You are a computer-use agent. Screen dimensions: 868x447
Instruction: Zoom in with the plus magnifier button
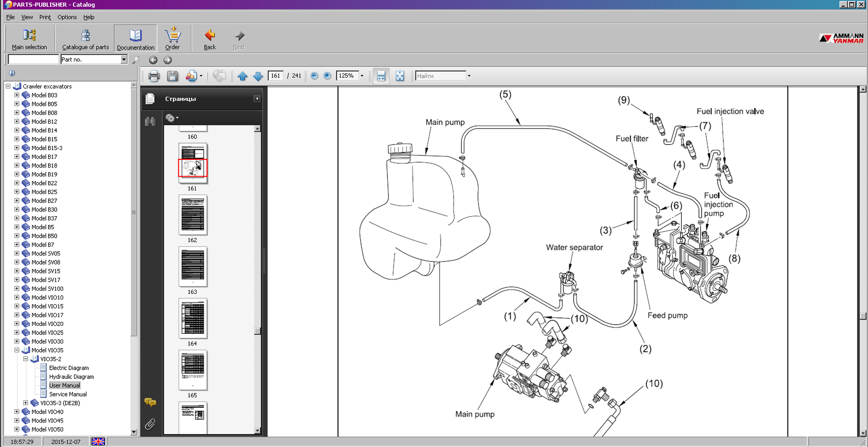tap(327, 76)
